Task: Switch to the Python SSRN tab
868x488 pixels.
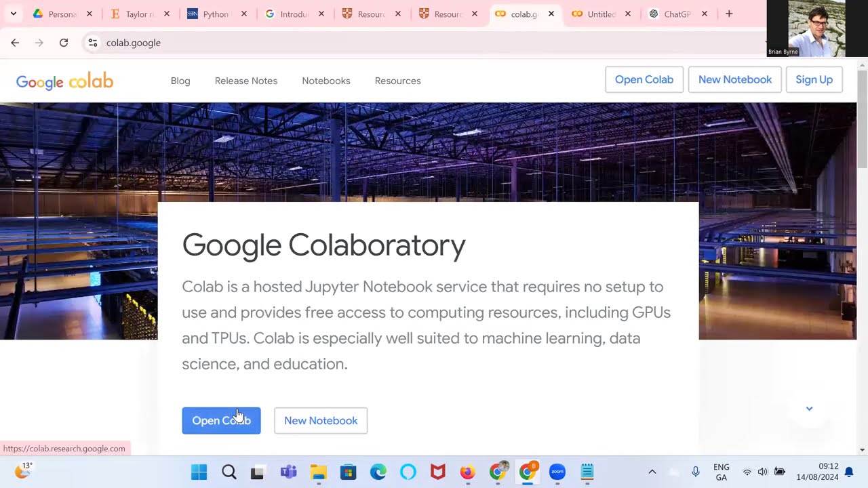Action: point(218,14)
